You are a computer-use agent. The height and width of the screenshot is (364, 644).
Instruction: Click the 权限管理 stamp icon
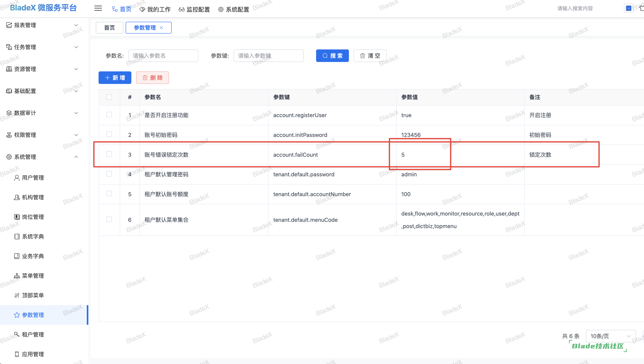(x=9, y=135)
